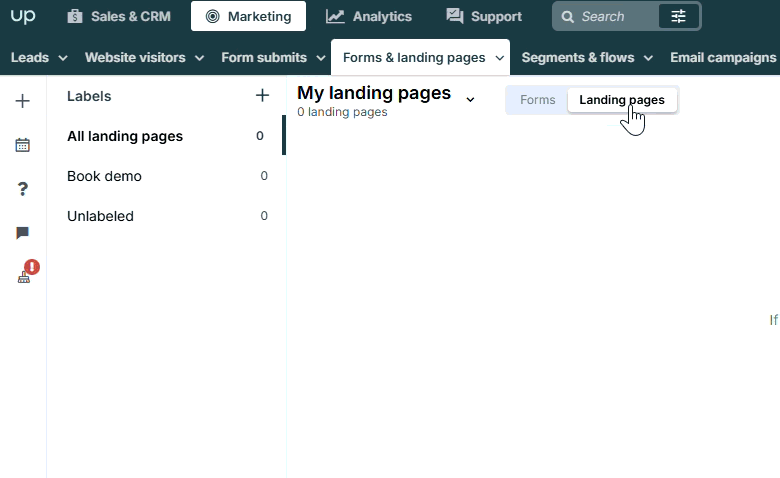Open the calendar sidebar icon
This screenshot has height=478, width=780.
tap(22, 145)
